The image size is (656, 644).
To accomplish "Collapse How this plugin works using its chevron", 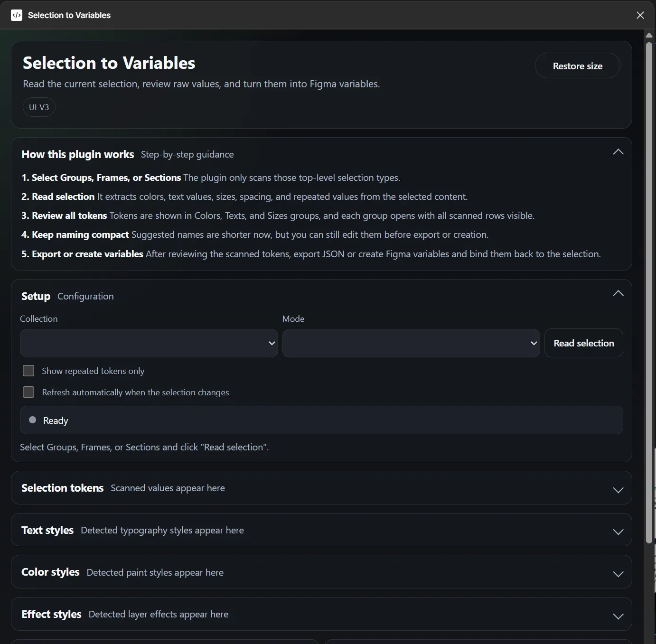I will click(618, 152).
